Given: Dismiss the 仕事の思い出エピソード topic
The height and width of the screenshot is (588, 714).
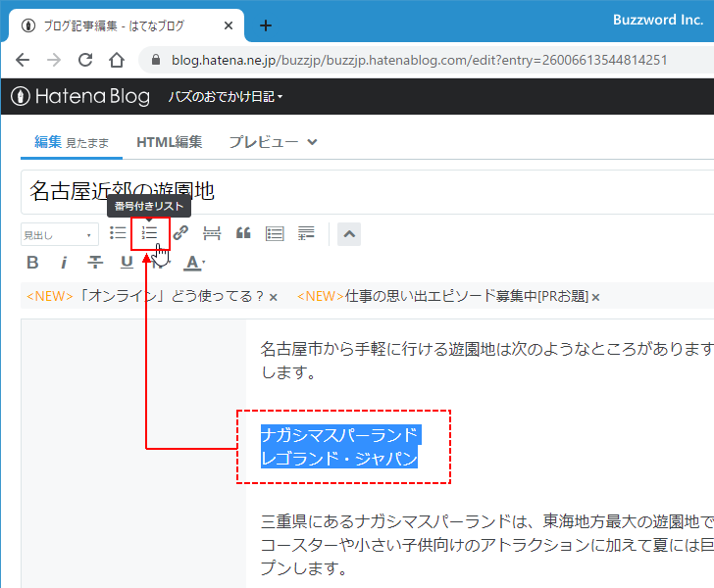Looking at the screenshot, I should [595, 297].
